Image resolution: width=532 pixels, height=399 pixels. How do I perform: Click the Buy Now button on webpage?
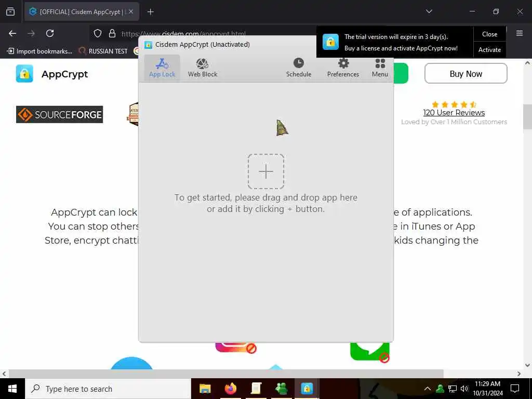(466, 73)
